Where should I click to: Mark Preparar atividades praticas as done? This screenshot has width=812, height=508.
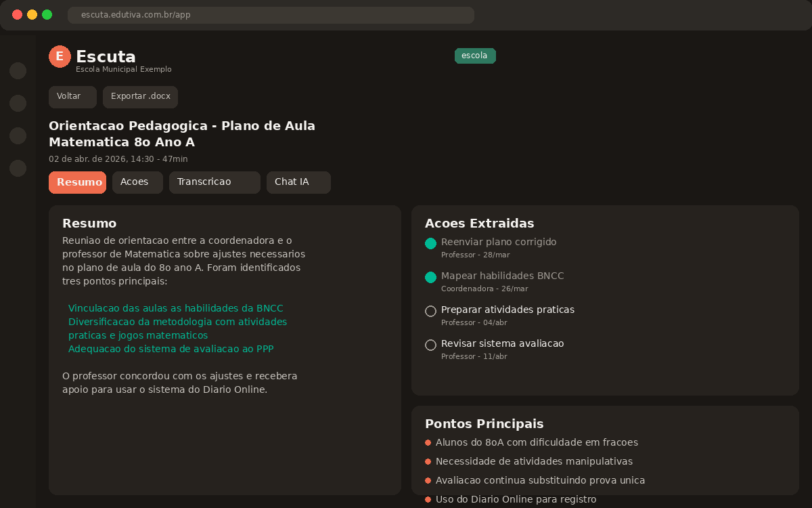(x=430, y=312)
